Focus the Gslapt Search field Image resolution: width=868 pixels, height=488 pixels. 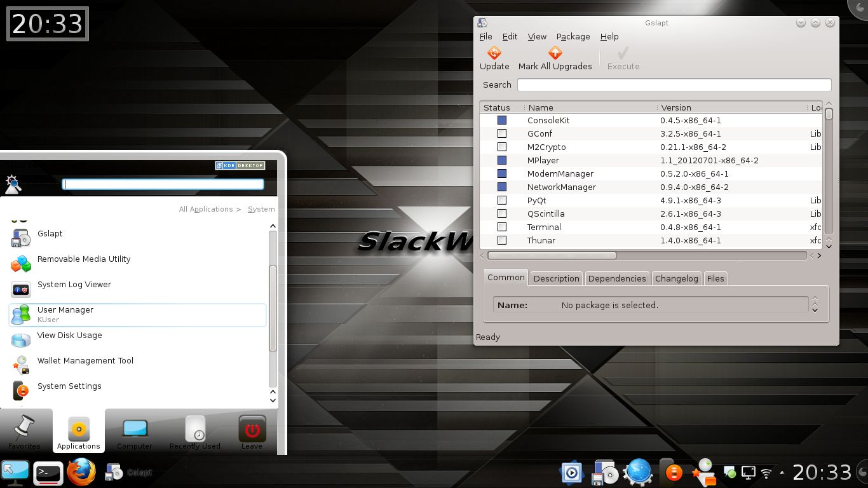(674, 85)
